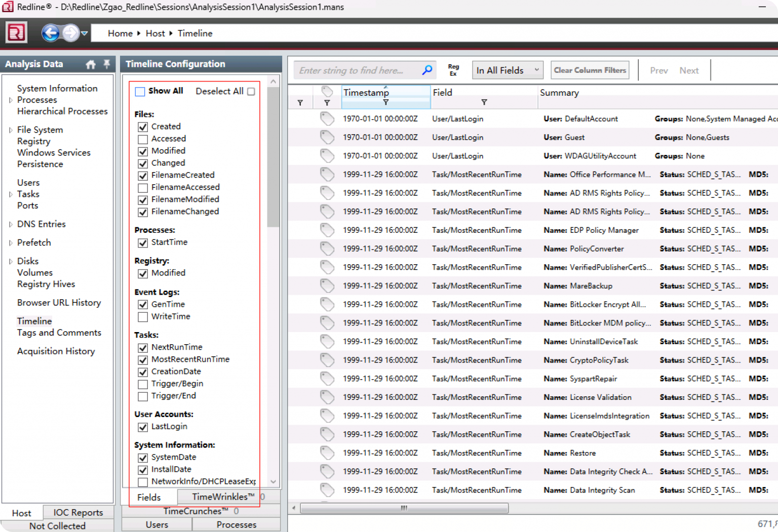Click the home icon on Analysis Data panel

(x=91, y=64)
